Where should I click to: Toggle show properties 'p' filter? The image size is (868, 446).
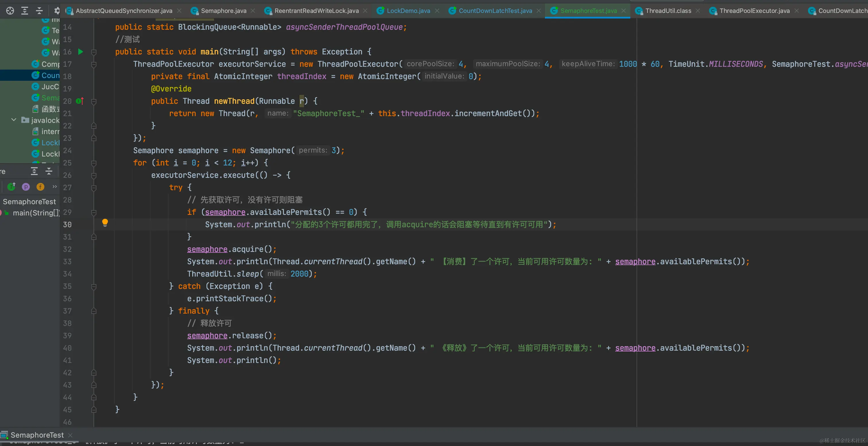click(x=26, y=187)
